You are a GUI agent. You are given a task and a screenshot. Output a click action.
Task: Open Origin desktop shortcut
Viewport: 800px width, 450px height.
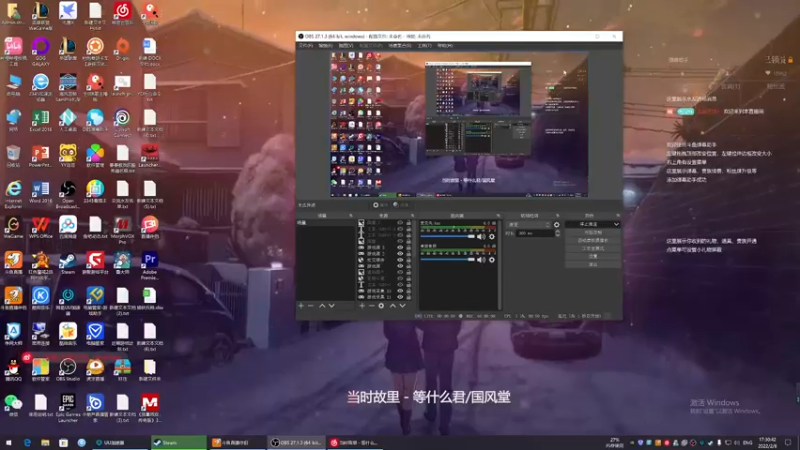[x=122, y=49]
